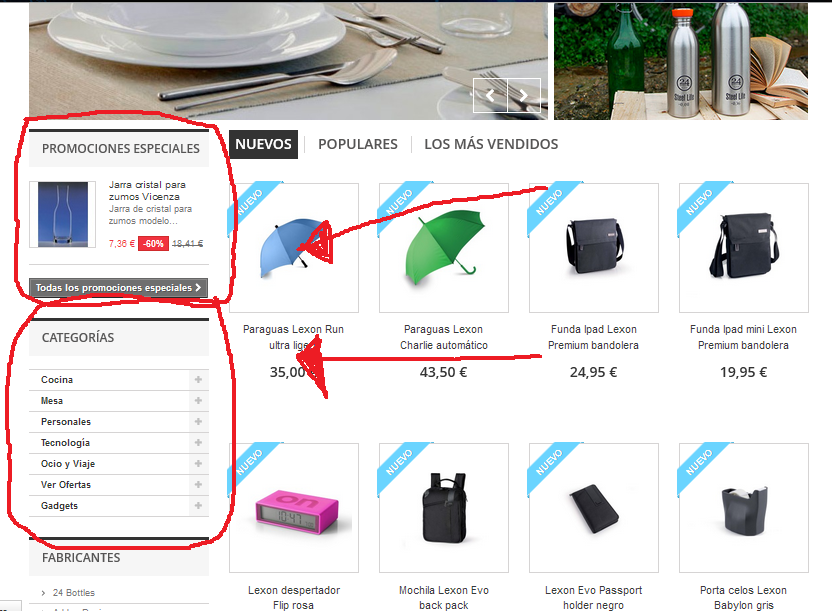
Task: Expand the Personales category plus icon
Action: (x=198, y=422)
